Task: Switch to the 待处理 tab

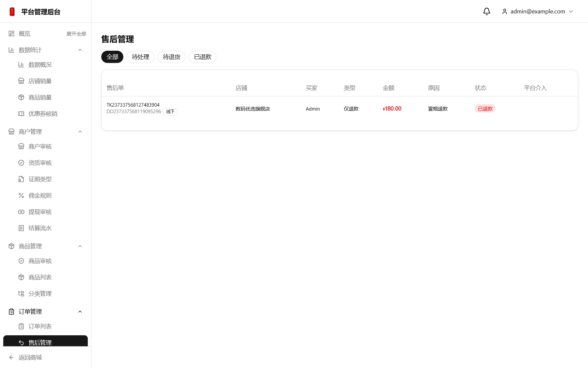Action: [x=140, y=57]
